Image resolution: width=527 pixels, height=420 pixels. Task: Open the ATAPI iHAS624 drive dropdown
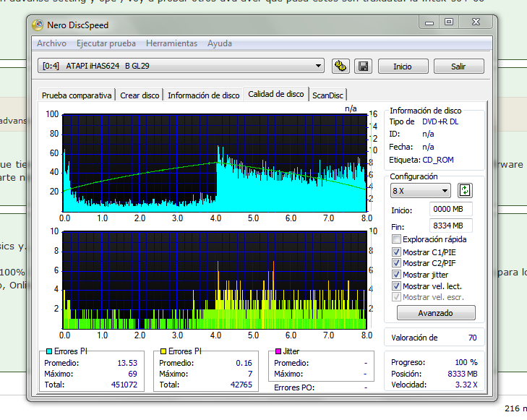[181, 67]
